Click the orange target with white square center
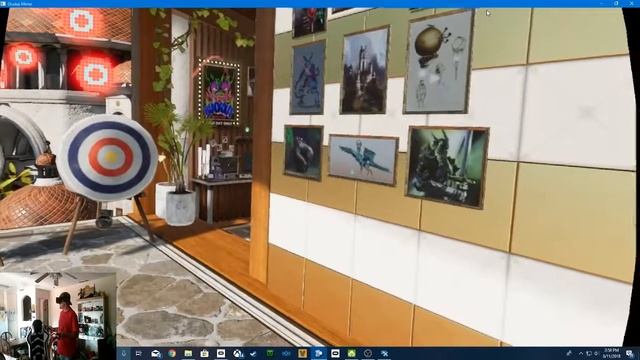640x360 pixels. point(81,20)
